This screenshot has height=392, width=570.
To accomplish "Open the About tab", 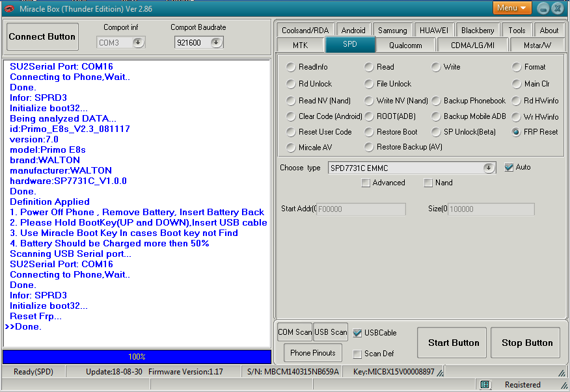I will (549, 30).
